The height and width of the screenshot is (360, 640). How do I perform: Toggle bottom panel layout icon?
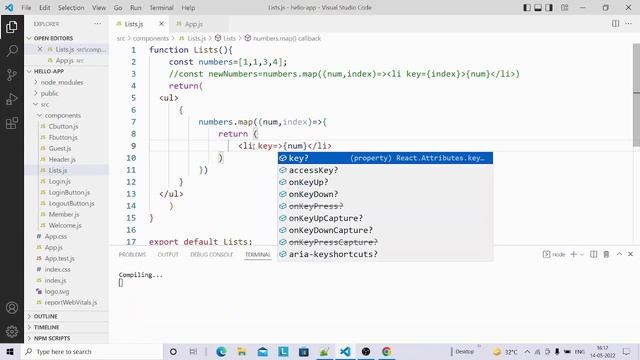point(538,7)
